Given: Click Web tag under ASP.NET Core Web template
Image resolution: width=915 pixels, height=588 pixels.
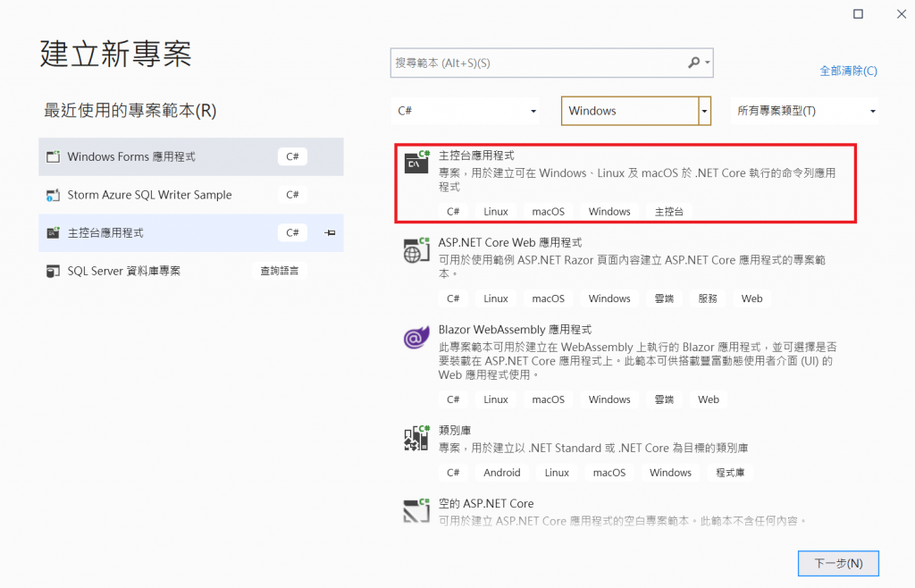Looking at the screenshot, I should (x=751, y=298).
